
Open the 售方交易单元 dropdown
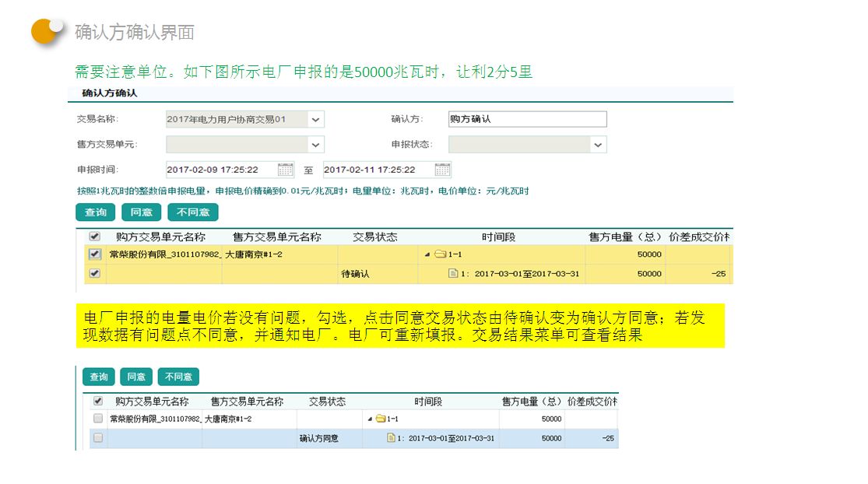click(315, 145)
